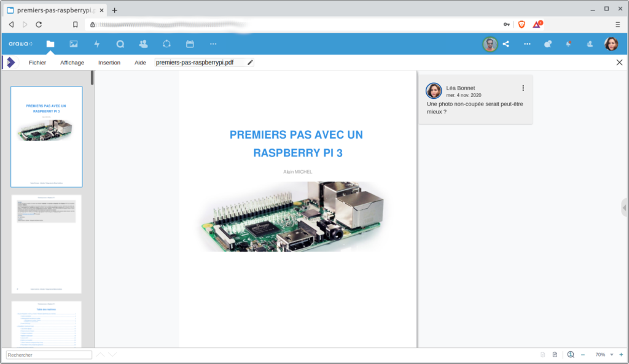Click the zoom out minus button
The width and height of the screenshot is (629, 364).
[582, 355]
